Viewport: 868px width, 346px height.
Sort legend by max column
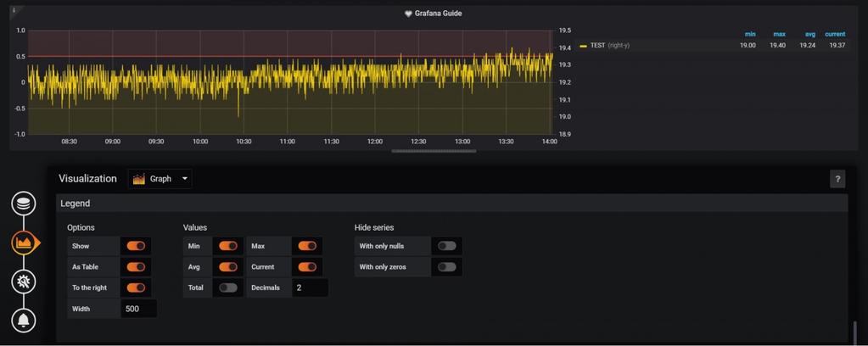tap(779, 34)
